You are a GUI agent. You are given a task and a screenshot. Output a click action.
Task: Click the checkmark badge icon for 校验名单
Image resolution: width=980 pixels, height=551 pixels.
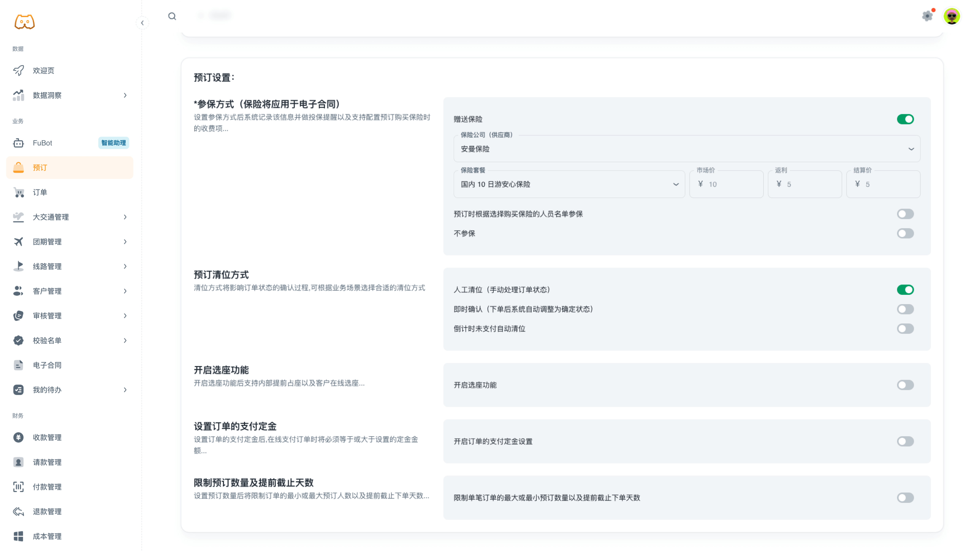point(18,341)
